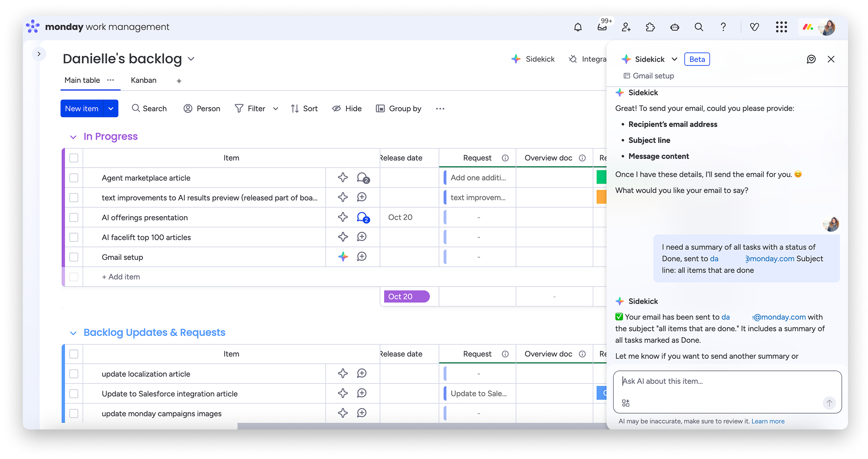868x459 pixels.
Task: Click the search magnifier in top bar
Action: click(699, 27)
